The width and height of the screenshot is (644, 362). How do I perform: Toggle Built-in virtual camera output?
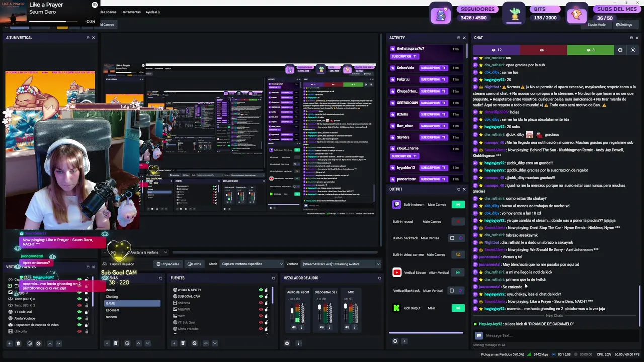pyautogui.click(x=458, y=255)
